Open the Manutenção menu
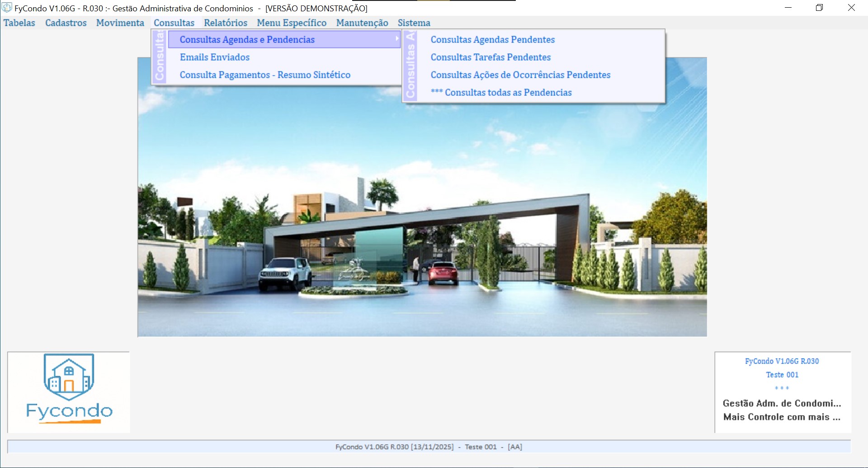The height and width of the screenshot is (468, 868). (362, 23)
